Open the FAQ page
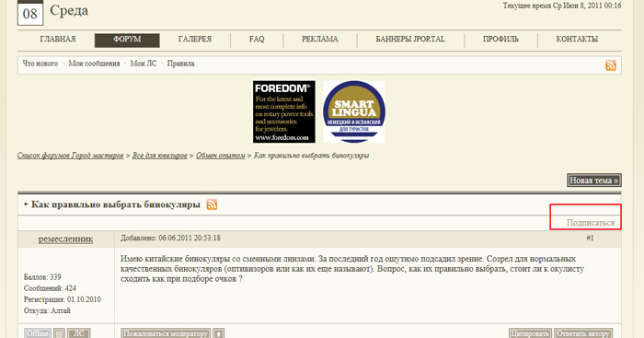This screenshot has height=338, width=644. coord(257,39)
